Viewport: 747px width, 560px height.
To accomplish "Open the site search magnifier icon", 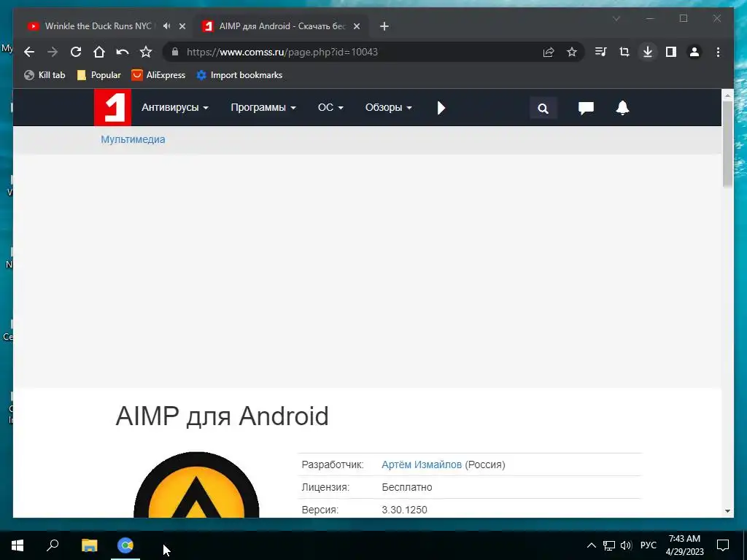I will [543, 108].
